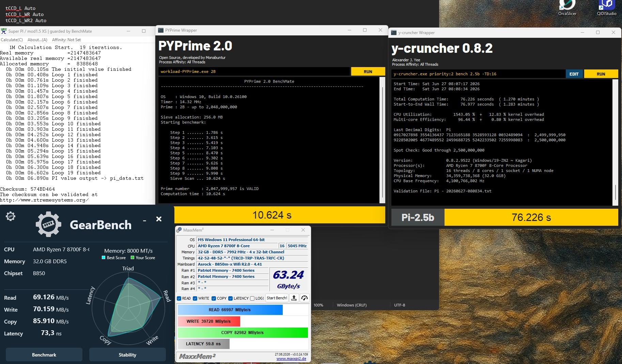
Task: Uncheck LATENCY test in MaxxMem
Action: [x=230, y=298]
